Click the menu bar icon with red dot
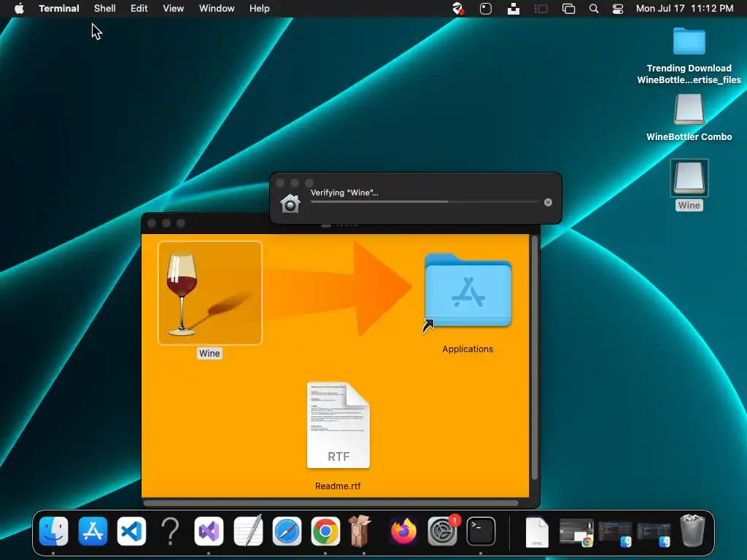The height and width of the screenshot is (560, 747). point(458,9)
